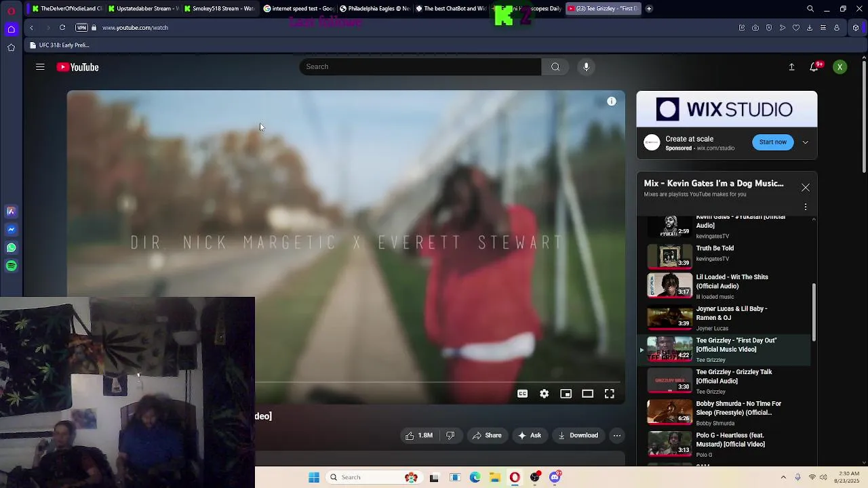Open Messenger in Opera sidebar

[x=11, y=230]
